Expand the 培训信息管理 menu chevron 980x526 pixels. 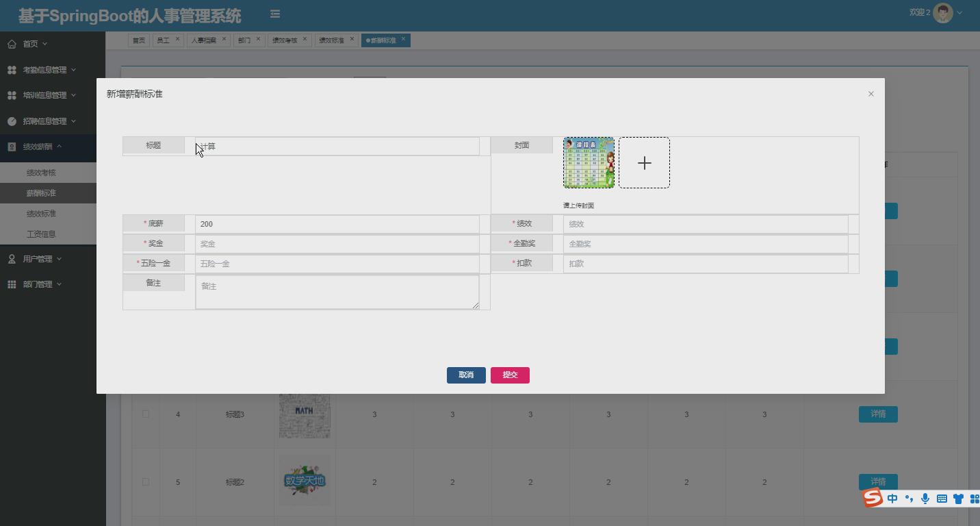[73, 95]
